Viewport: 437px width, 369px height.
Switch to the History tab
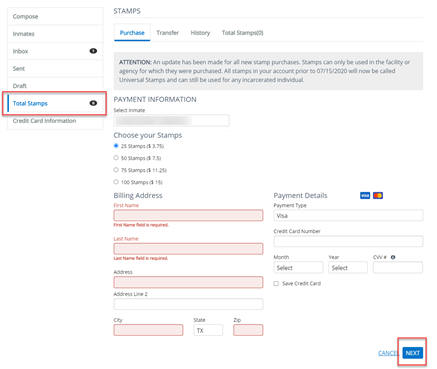coord(200,33)
